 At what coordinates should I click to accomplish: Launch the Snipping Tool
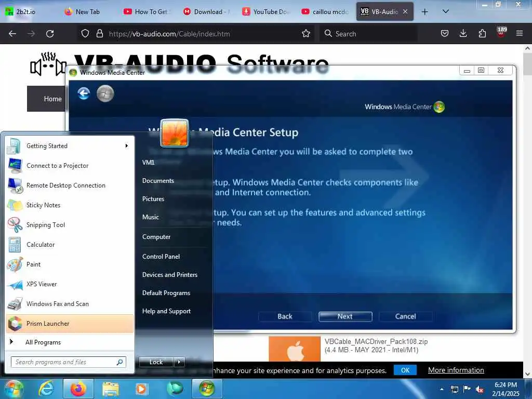point(70,224)
